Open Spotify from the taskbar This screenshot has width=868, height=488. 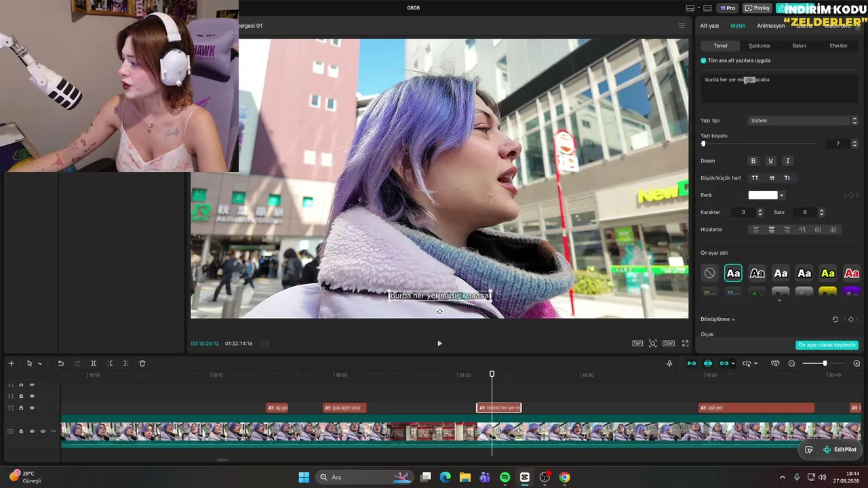click(x=505, y=477)
